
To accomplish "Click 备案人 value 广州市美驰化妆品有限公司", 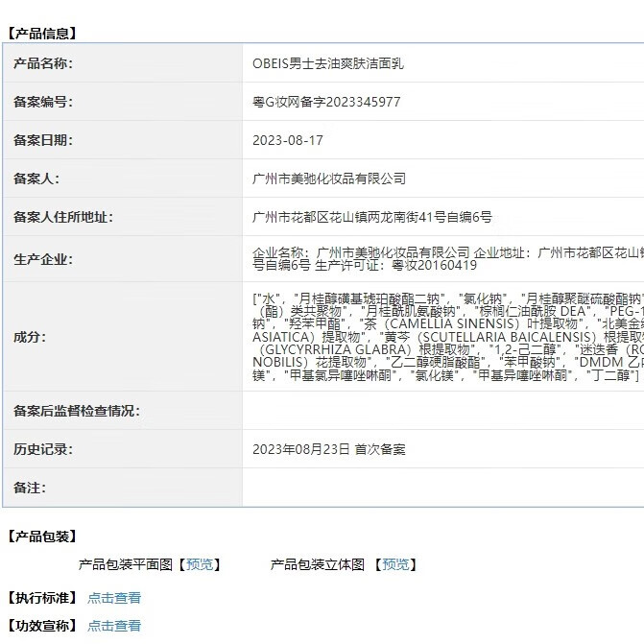I will [x=329, y=179].
